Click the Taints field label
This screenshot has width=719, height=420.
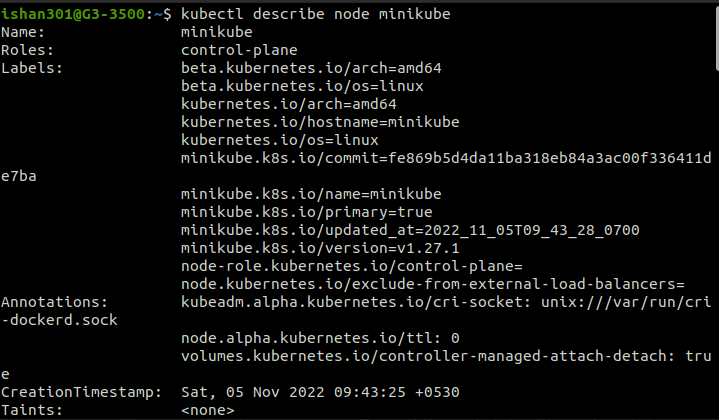tap(29, 410)
